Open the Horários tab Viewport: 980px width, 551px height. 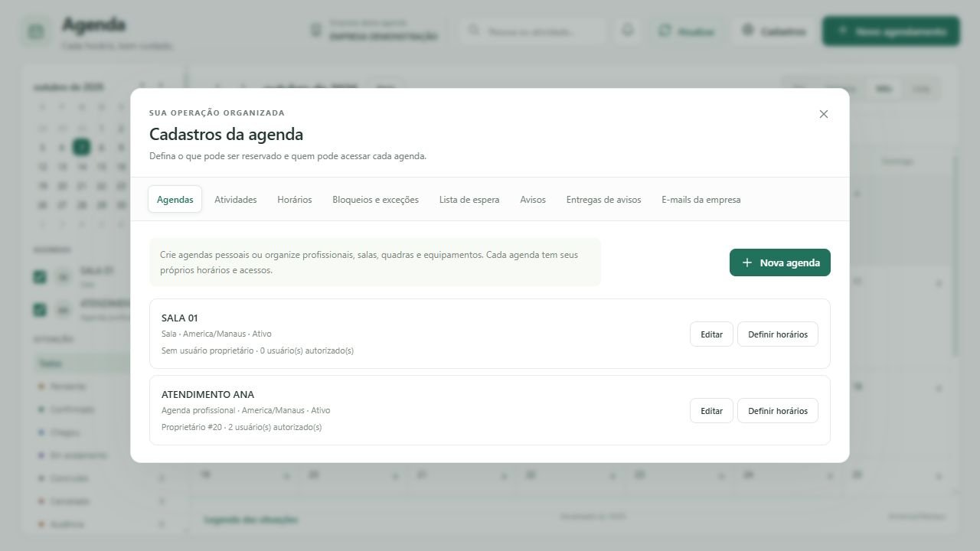pyautogui.click(x=295, y=199)
